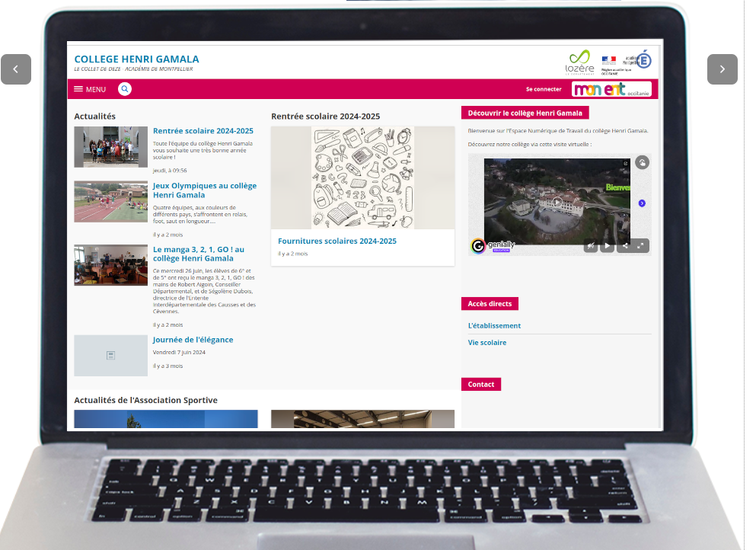This screenshot has height=550, width=756.
Task: Click the Genially logo on the video
Action: tap(478, 245)
